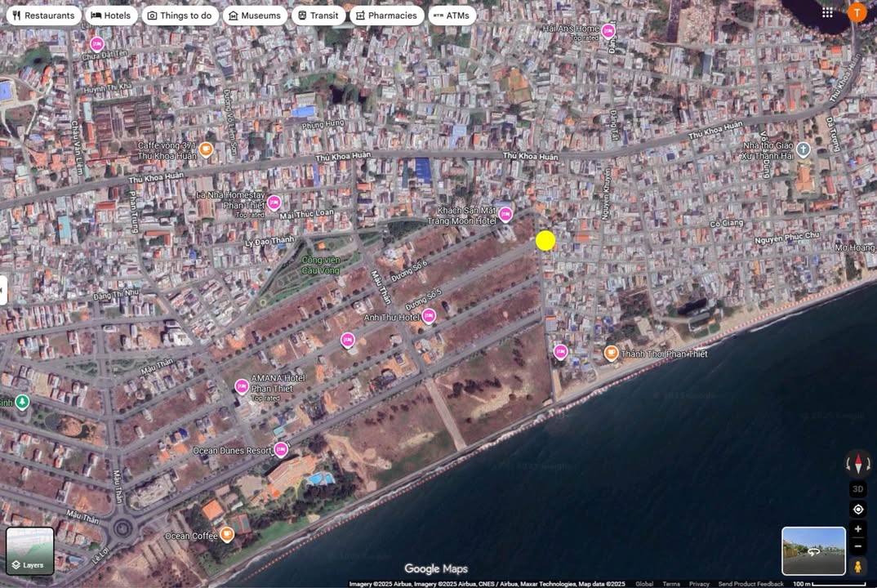Center map with the my-location target icon
Viewport: 877px width, 588px height.
[x=857, y=509]
